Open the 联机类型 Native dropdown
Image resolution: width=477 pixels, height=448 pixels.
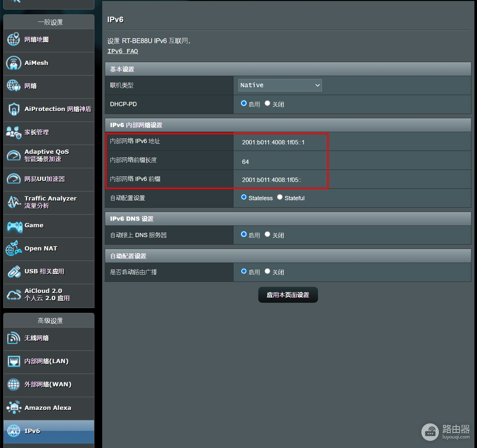280,85
